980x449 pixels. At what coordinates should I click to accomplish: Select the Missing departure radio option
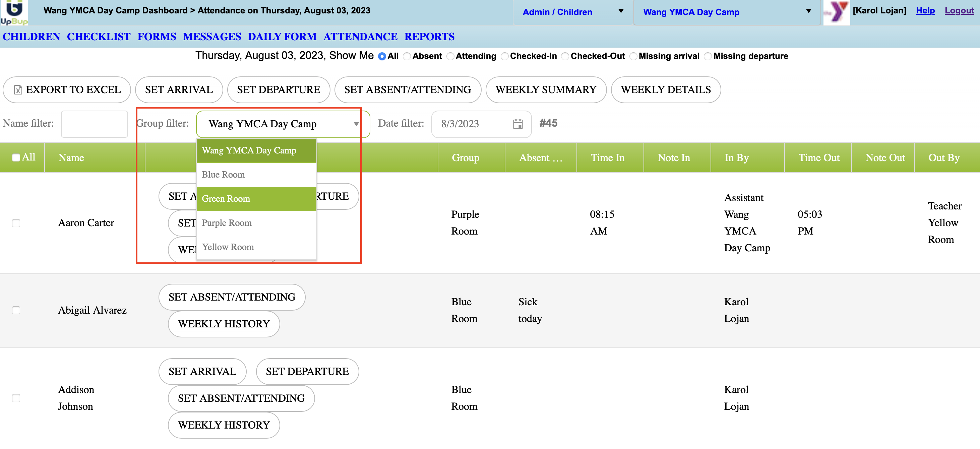tap(708, 57)
